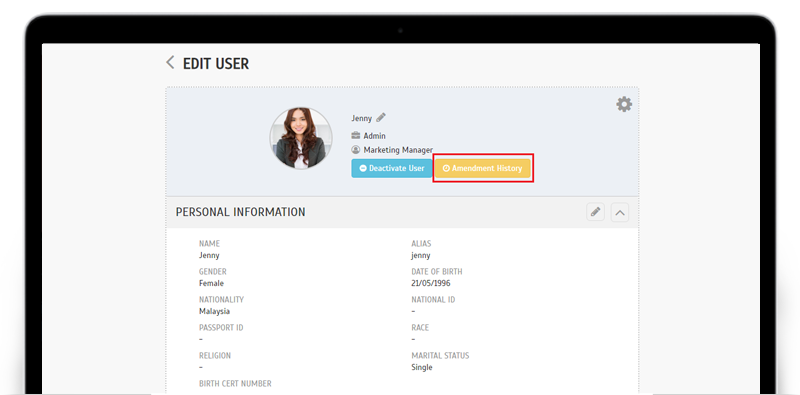
Task: Click the PASSPORT ID label
Action: [x=221, y=328]
